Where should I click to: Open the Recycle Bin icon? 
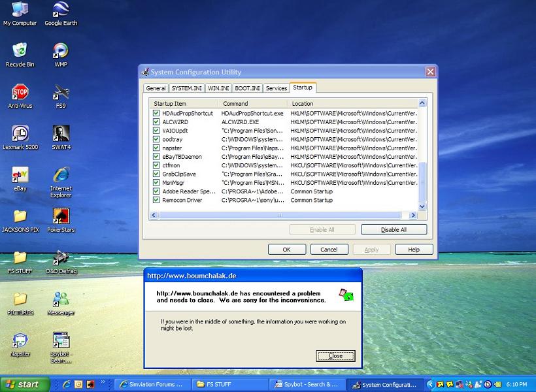20,51
